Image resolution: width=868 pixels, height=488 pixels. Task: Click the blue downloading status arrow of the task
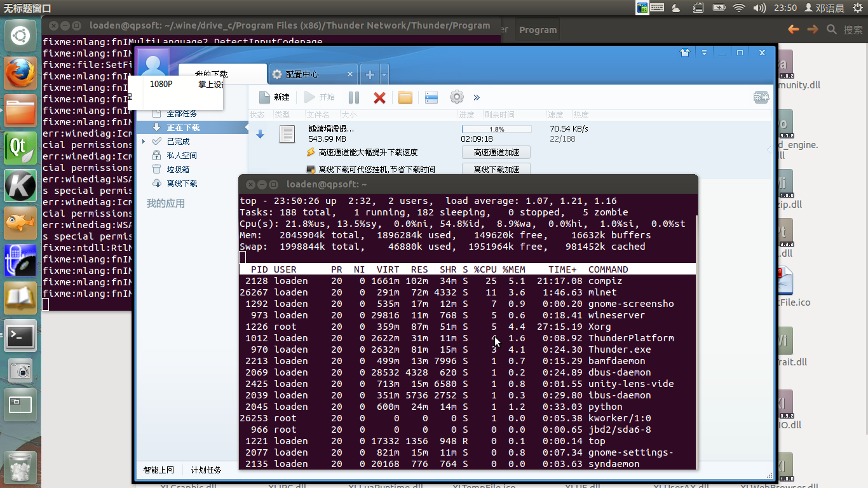pos(260,134)
